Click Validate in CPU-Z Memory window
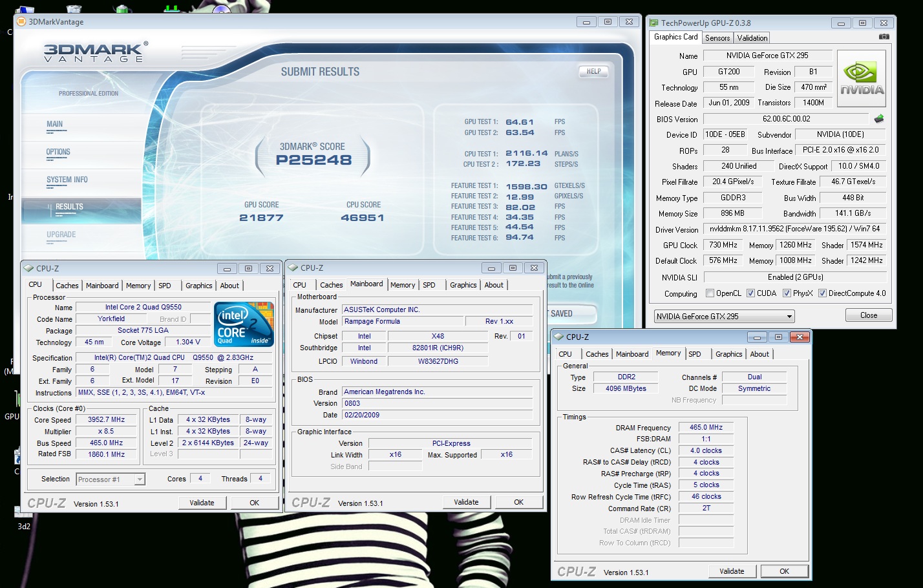This screenshot has height=588, width=923. [732, 571]
